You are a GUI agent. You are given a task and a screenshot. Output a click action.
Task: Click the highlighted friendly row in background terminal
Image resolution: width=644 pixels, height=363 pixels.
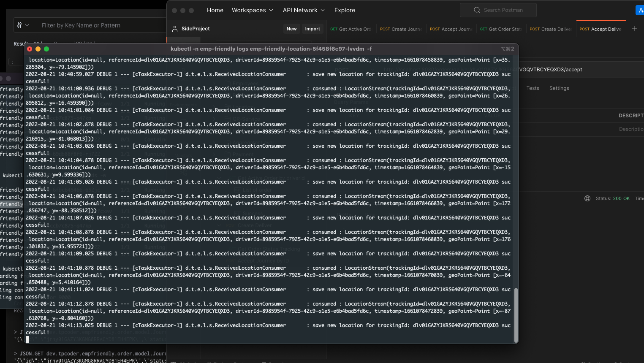click(x=11, y=204)
